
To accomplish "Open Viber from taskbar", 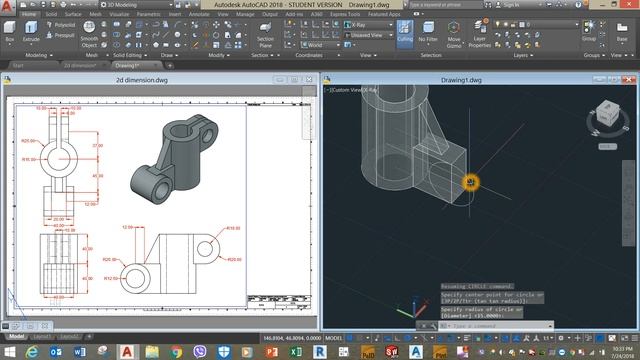I will [x=200, y=352].
